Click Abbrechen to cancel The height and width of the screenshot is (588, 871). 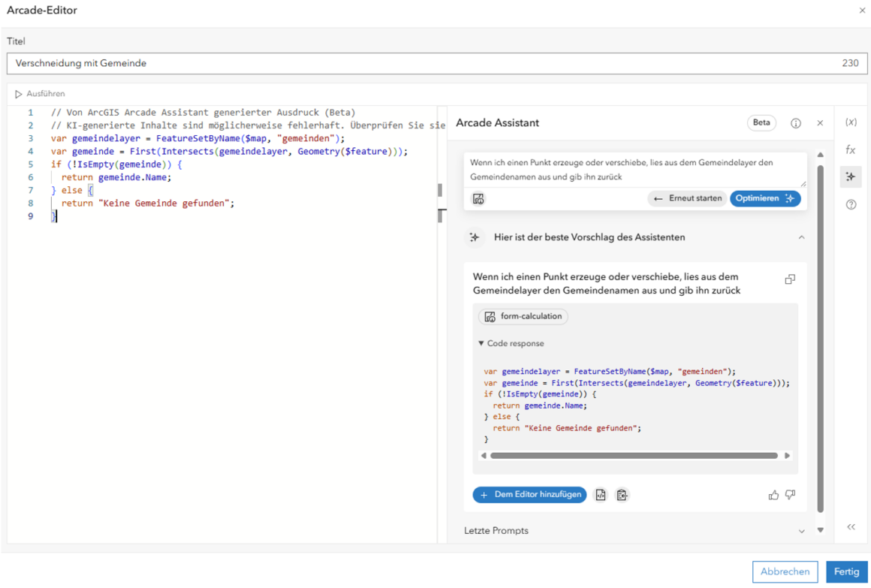pos(785,571)
